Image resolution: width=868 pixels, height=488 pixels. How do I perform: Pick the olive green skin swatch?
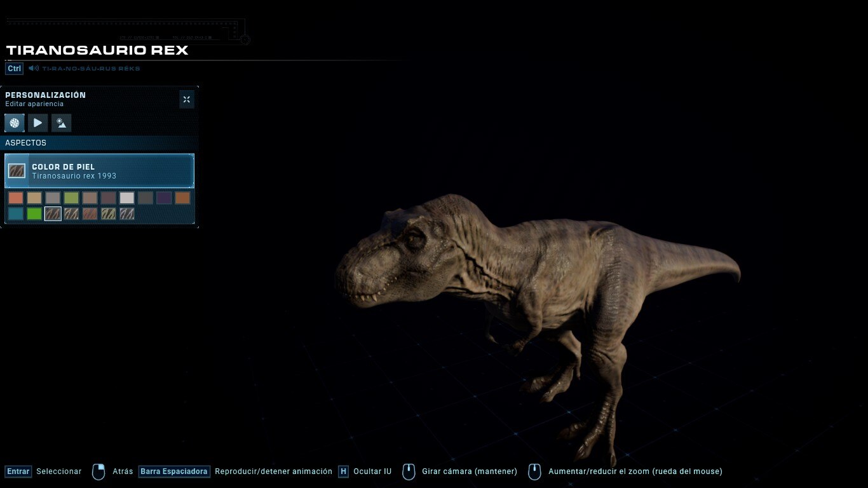(71, 198)
